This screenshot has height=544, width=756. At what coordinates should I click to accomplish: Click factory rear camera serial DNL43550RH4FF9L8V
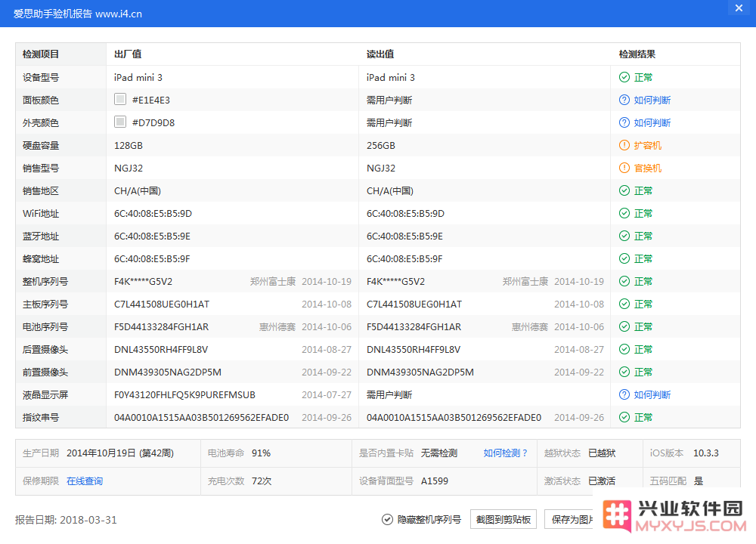coord(160,349)
